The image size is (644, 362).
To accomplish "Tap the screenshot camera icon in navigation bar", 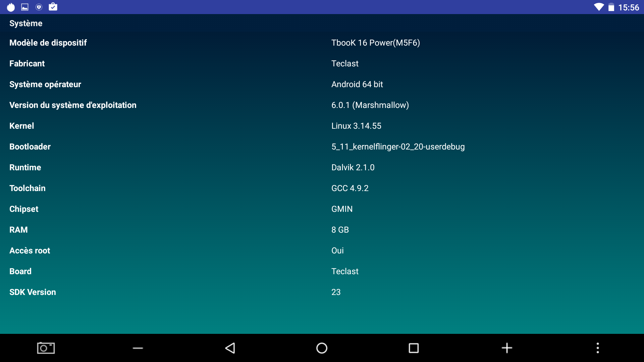I will (46, 348).
